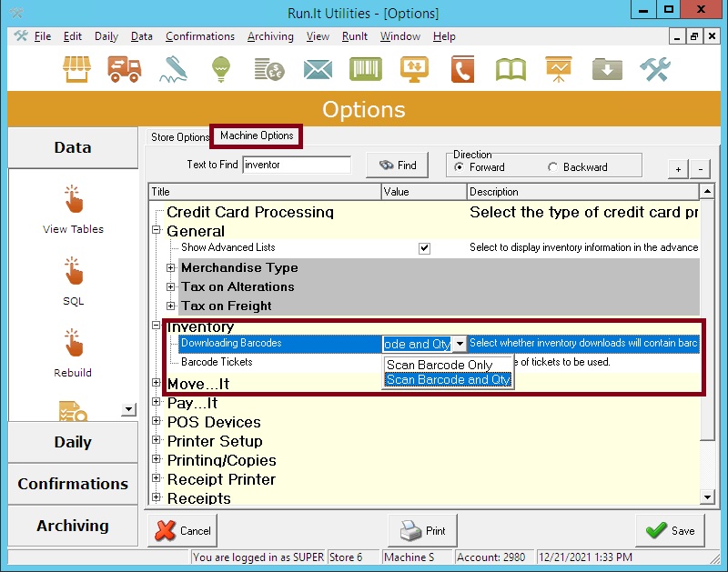This screenshot has height=572, width=728.
Task: Open the sidebar scroll-down arrow in Data panel
Action: click(x=128, y=409)
